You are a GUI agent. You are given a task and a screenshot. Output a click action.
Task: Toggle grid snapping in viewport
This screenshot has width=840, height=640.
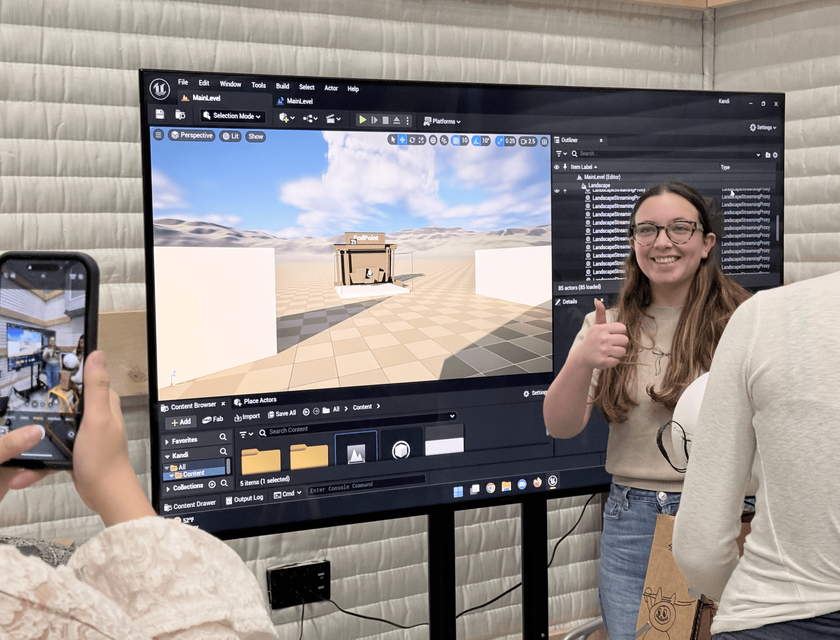point(456,140)
